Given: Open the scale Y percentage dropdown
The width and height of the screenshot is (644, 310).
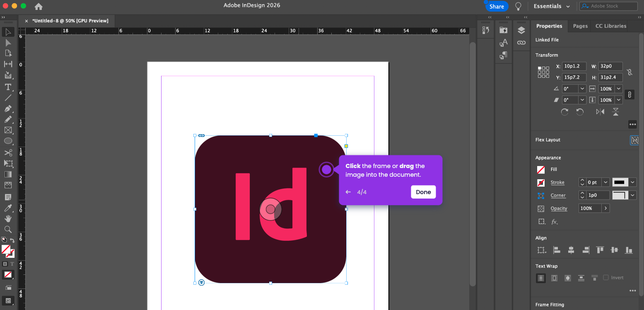Looking at the screenshot, I should click(x=619, y=100).
